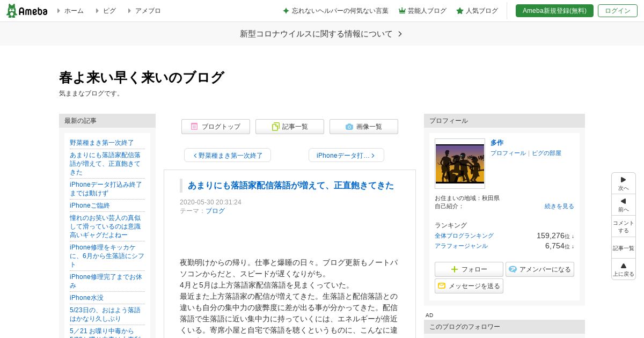Open sidebar entry iPhoneご臨終
The image size is (644, 338).
point(90,205)
